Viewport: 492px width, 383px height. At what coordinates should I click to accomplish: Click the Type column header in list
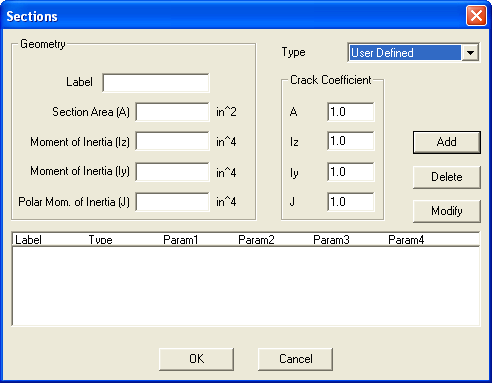pos(124,240)
